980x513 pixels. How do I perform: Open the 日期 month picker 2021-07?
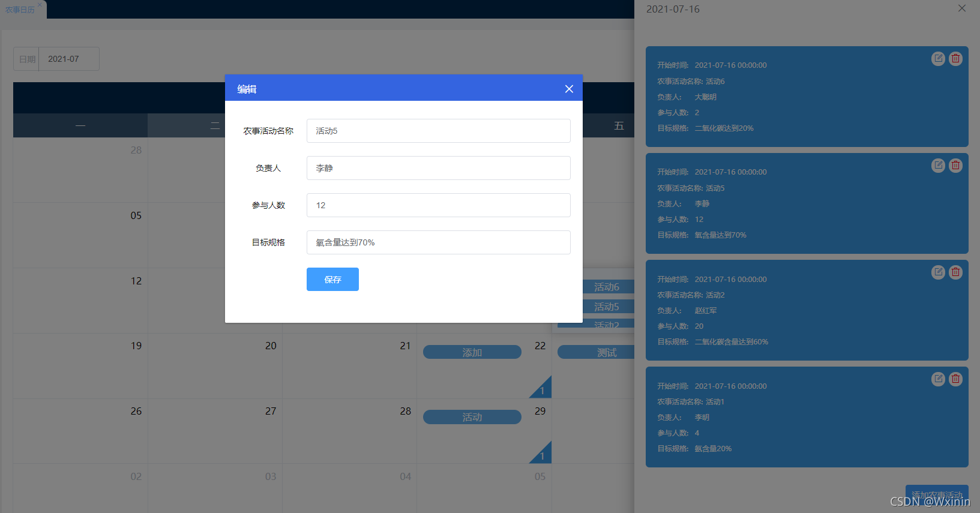69,59
